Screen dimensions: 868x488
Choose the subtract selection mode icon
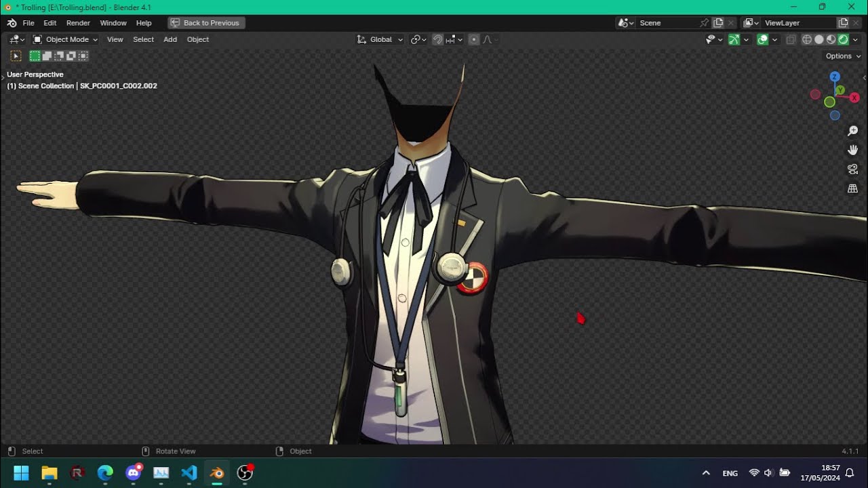tap(59, 56)
